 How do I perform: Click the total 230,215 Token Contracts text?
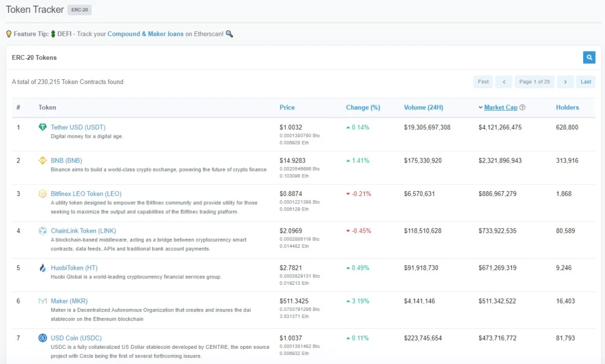point(68,82)
